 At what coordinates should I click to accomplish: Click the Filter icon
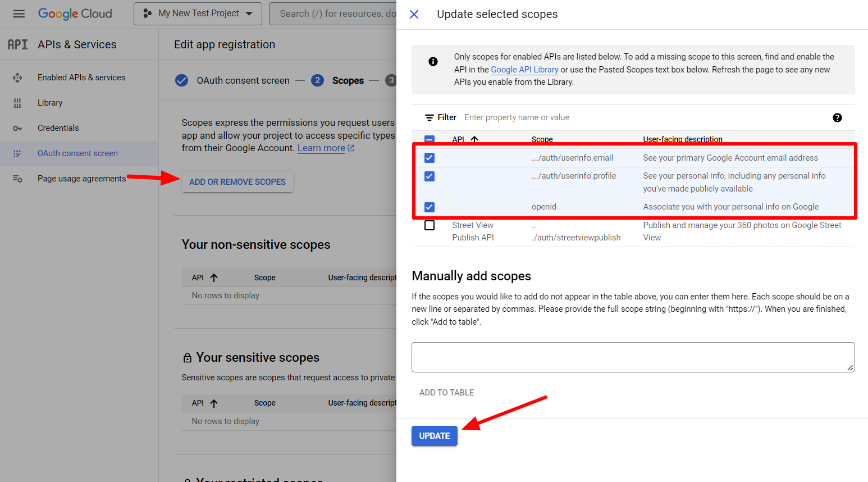click(x=430, y=117)
